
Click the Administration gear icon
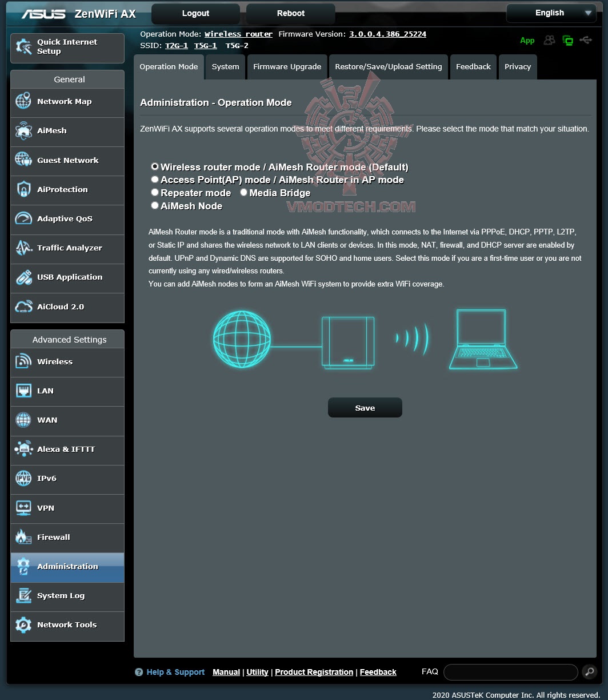click(x=23, y=566)
